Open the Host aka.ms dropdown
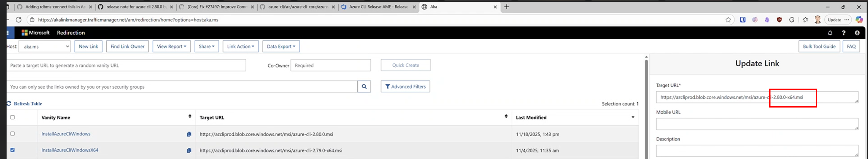This screenshot has height=159, width=868. tap(44, 46)
